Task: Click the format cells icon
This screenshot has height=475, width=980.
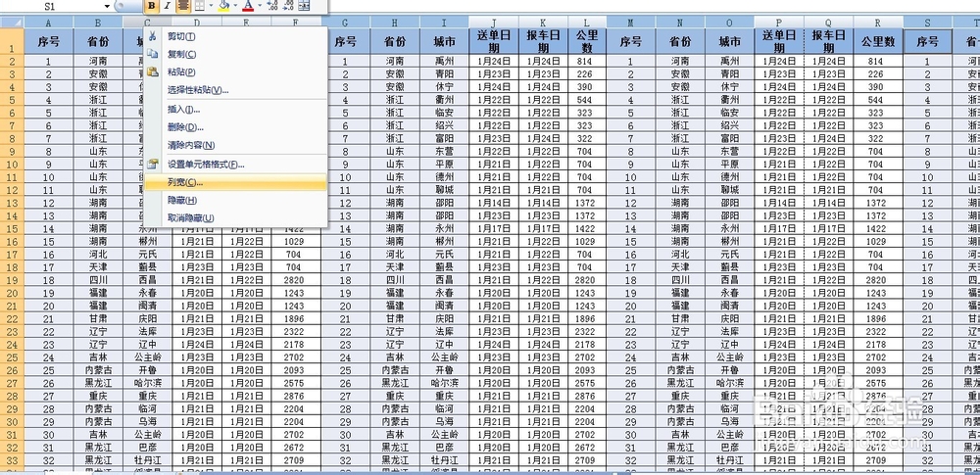Action: tap(152, 165)
